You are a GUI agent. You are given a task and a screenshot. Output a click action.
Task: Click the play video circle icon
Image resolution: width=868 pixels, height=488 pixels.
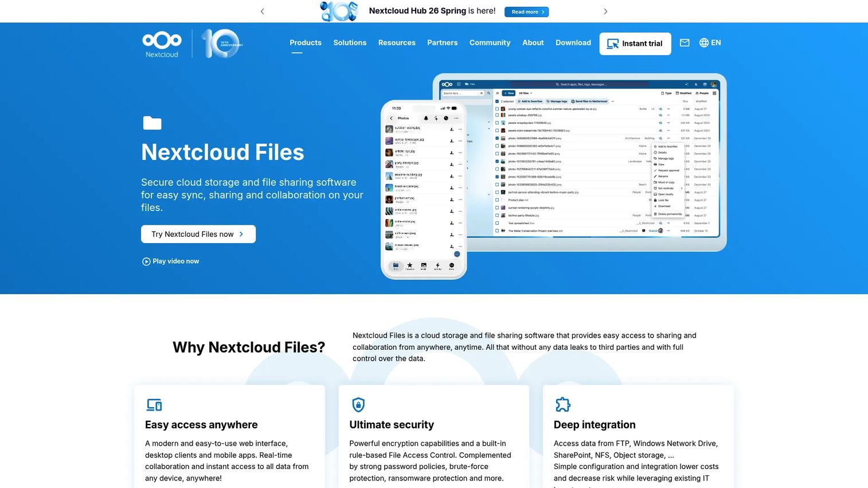pos(146,261)
